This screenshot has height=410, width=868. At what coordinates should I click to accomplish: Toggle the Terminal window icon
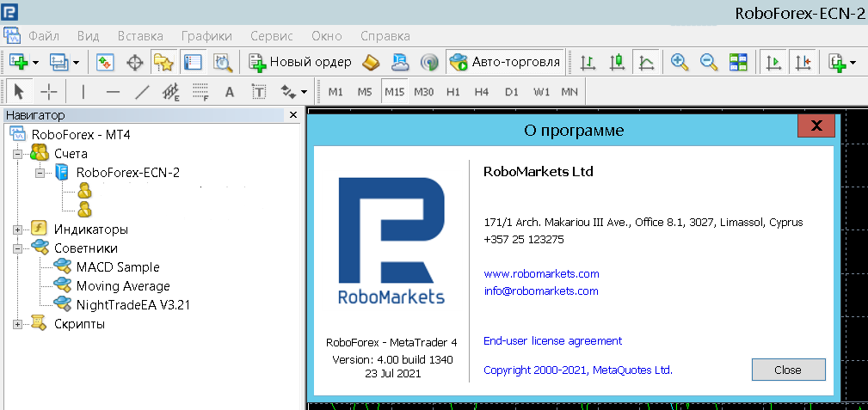[194, 62]
